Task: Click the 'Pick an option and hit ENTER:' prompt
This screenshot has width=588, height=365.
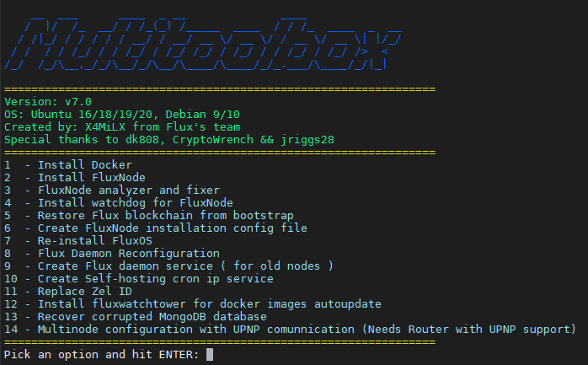Action: (x=102, y=355)
